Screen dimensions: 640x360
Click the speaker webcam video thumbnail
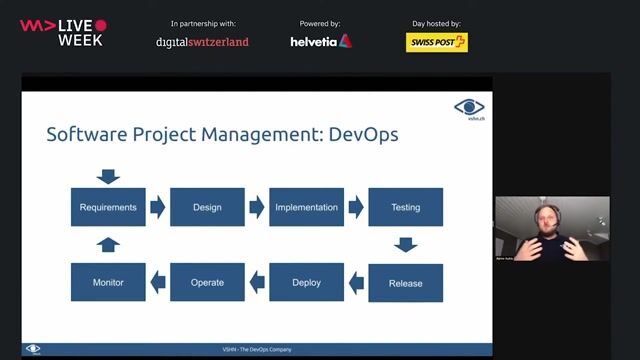pyautogui.click(x=553, y=229)
